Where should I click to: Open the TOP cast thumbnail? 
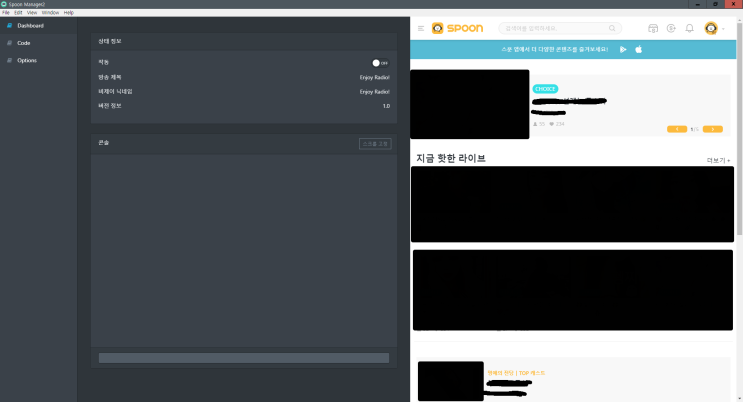451,381
